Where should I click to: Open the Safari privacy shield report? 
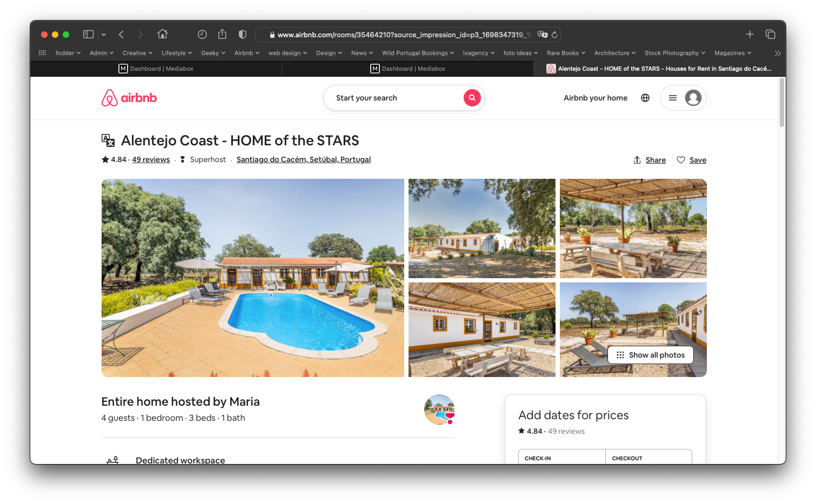[x=243, y=35]
